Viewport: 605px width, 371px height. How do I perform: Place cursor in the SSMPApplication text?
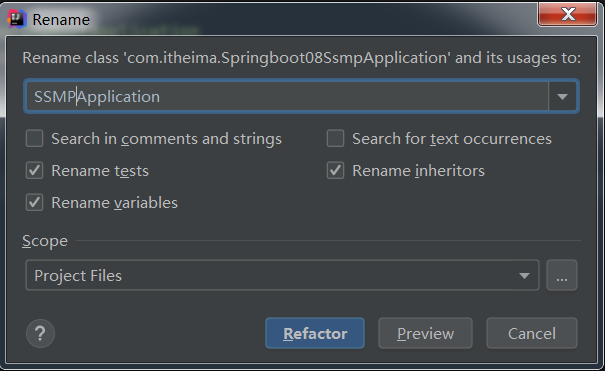click(97, 96)
